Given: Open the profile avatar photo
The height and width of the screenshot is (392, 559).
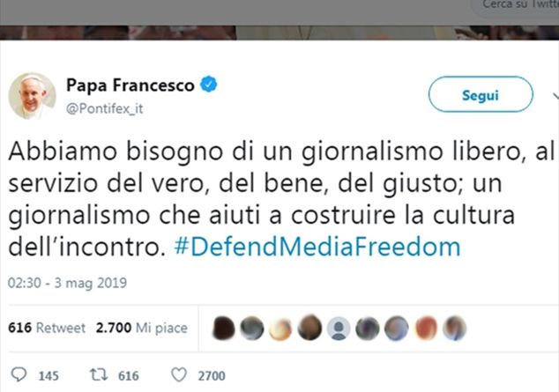Looking at the screenshot, I should tap(32, 96).
